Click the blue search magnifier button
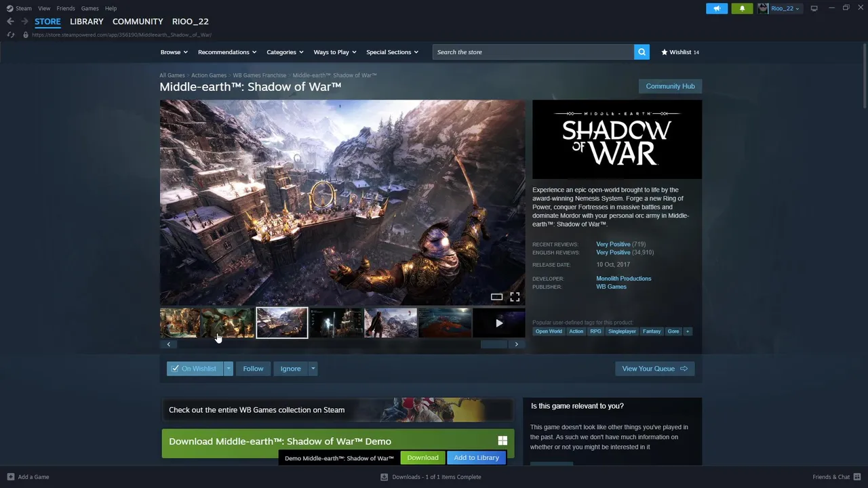 (642, 52)
